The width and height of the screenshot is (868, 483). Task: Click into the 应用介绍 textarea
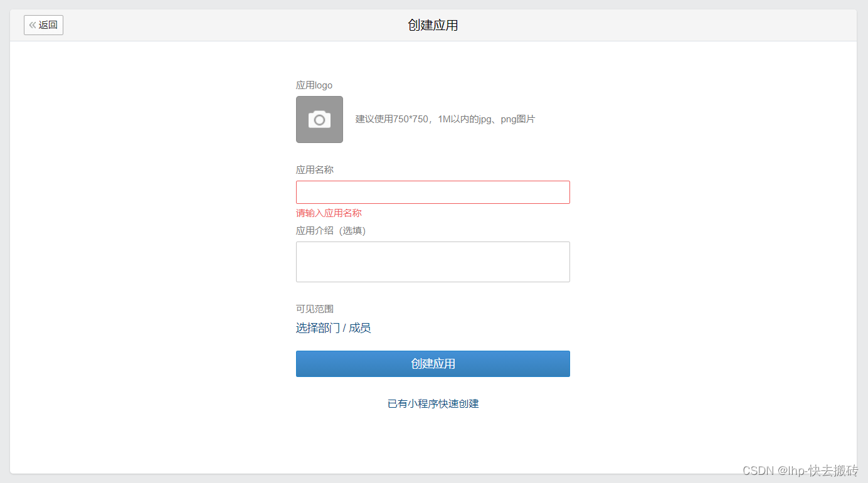coord(433,262)
